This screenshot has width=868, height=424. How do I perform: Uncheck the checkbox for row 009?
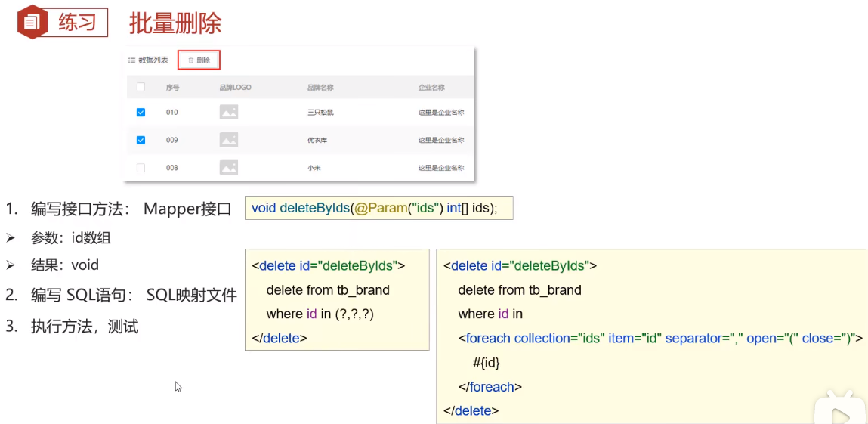141,140
